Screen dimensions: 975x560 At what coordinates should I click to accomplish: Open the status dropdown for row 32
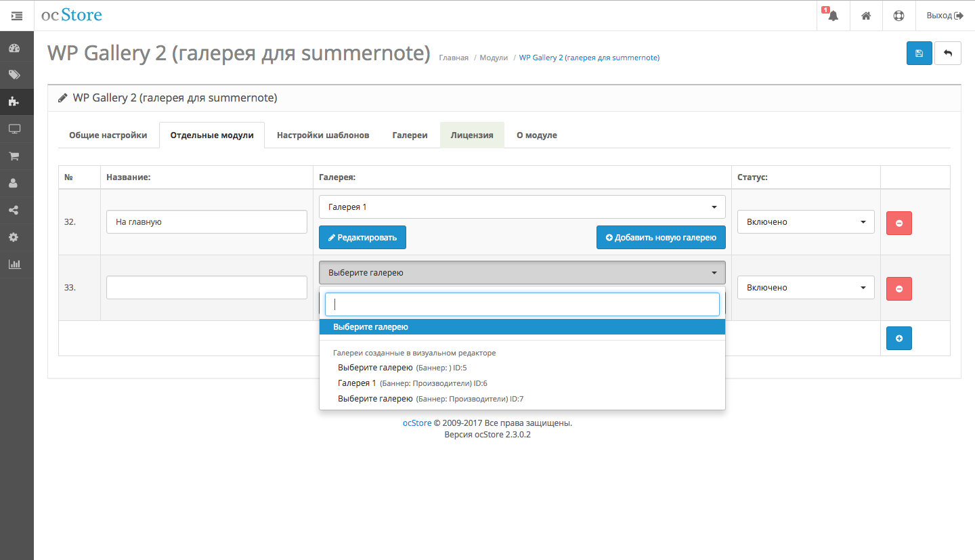[x=805, y=222]
